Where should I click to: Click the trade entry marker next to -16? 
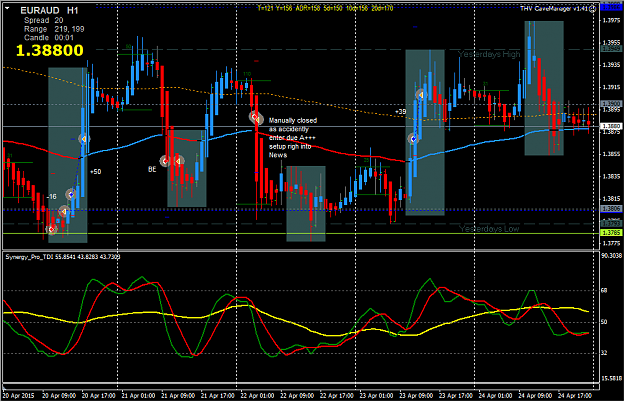point(71,194)
